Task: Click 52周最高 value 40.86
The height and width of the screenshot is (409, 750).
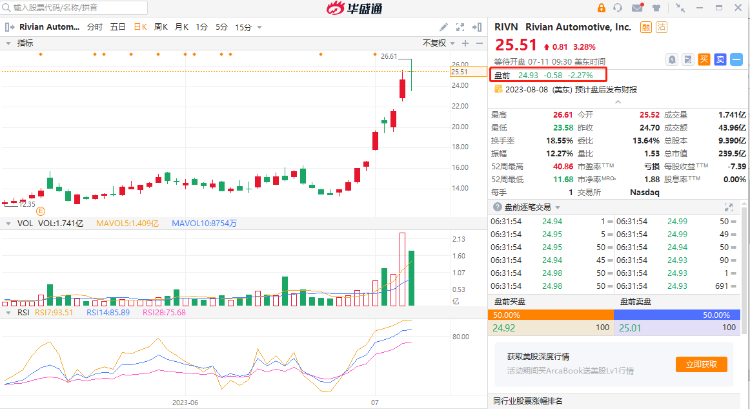Action: click(x=563, y=166)
